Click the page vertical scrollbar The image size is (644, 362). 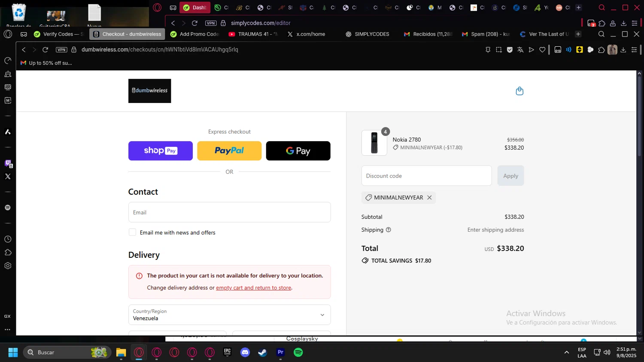(x=639, y=116)
